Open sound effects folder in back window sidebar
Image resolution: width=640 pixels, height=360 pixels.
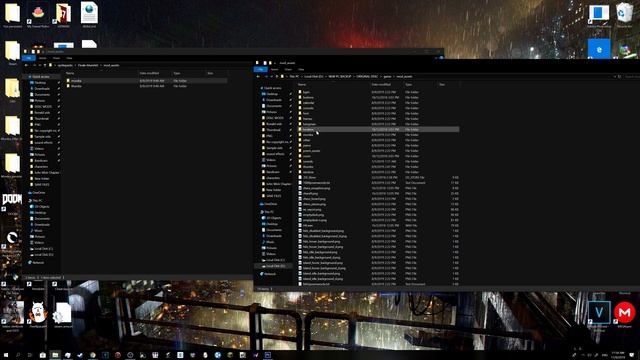(43, 142)
